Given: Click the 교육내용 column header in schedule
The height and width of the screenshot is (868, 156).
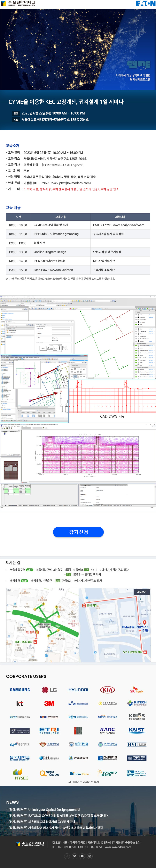Looking at the screenshot, I should 60,217.
